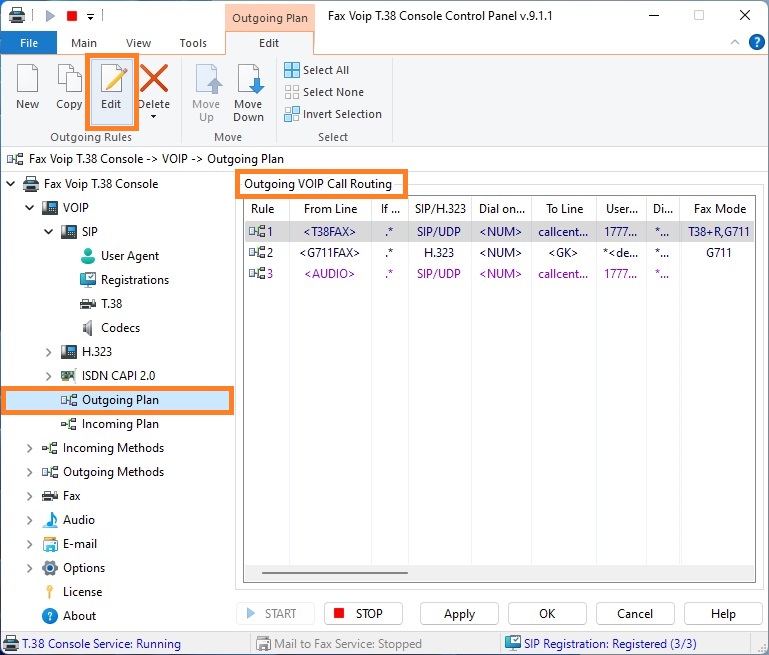Expand the Fax tree node

[x=29, y=496]
